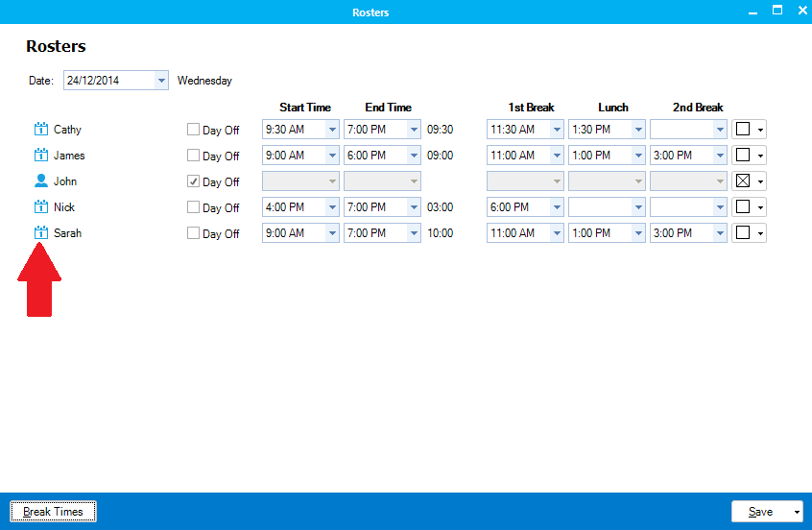Click the empty box icon in Cathy's row
This screenshot has width=812, height=530.
tap(742, 130)
